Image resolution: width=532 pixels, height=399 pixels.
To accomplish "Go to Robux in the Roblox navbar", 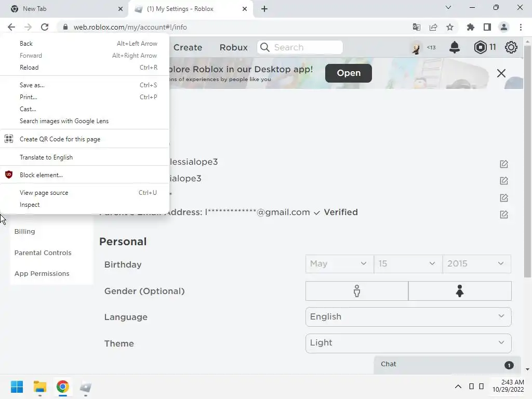I will 233,47.
